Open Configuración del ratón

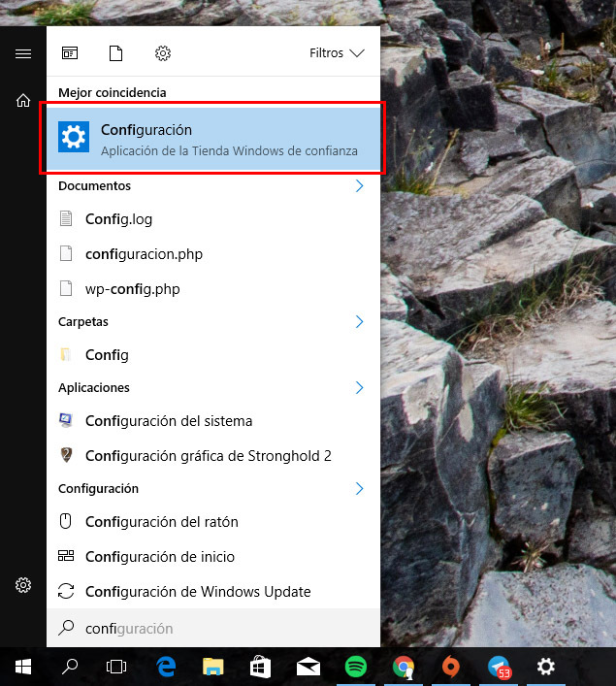pyautogui.click(x=213, y=521)
